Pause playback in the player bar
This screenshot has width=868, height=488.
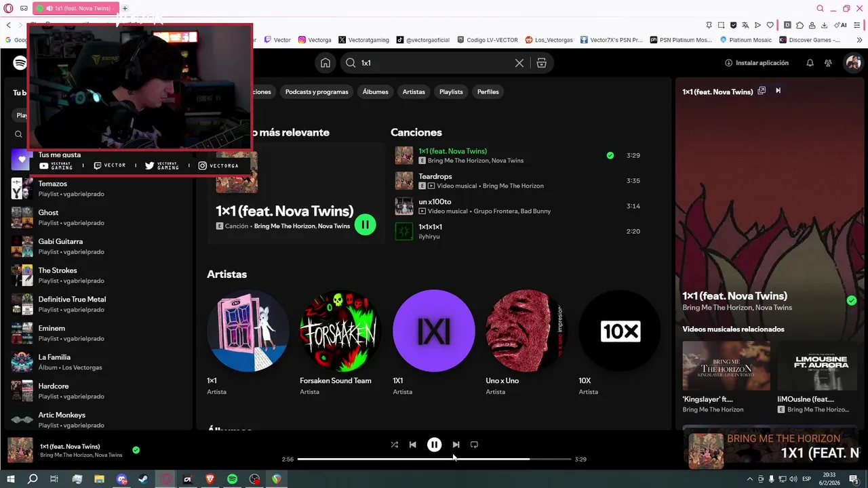434,445
